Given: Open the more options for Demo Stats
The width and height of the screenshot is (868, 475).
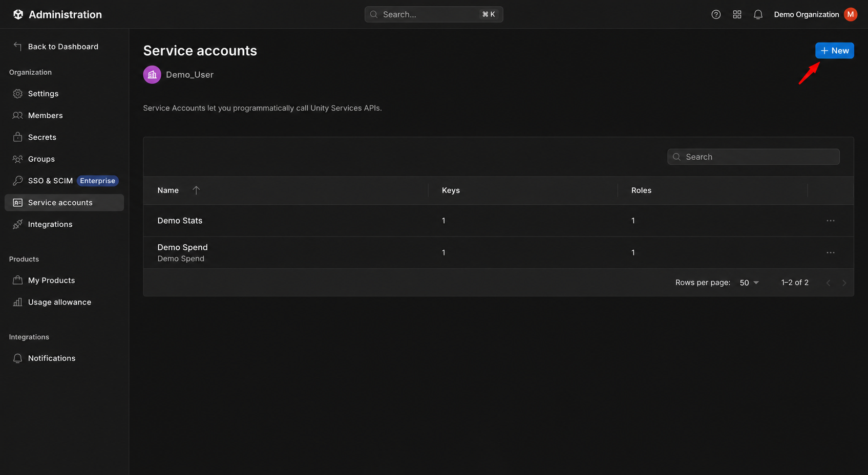Looking at the screenshot, I should coord(830,221).
